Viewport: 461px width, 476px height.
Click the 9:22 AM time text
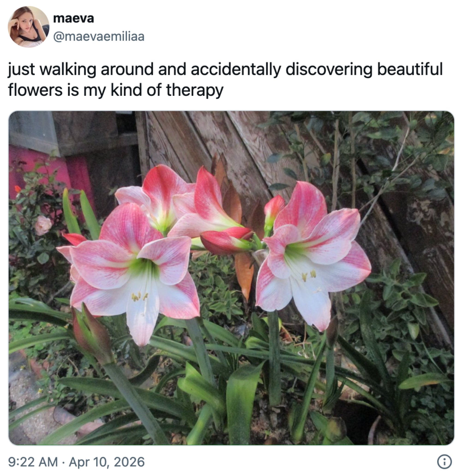(33, 462)
